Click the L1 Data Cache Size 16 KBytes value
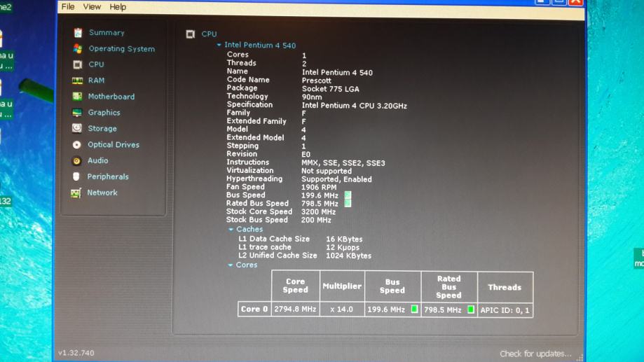Image resolution: width=644 pixels, height=362 pixels. tap(344, 239)
